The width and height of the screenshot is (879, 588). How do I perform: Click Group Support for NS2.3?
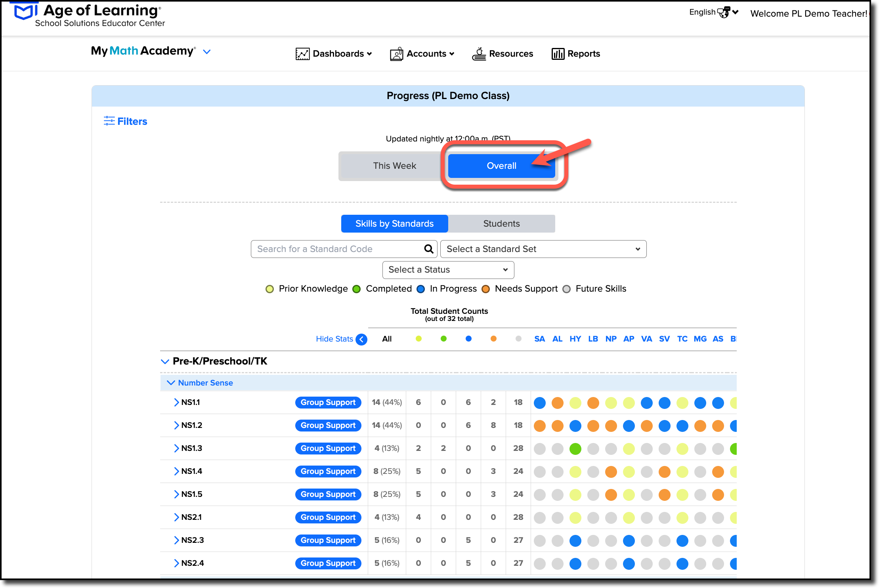pos(328,540)
